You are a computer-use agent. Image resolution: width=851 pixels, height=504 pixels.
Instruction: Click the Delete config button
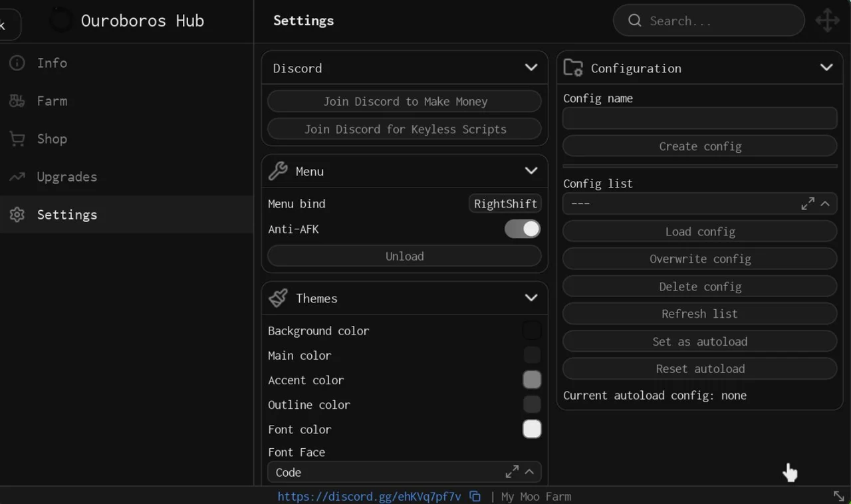[700, 287]
